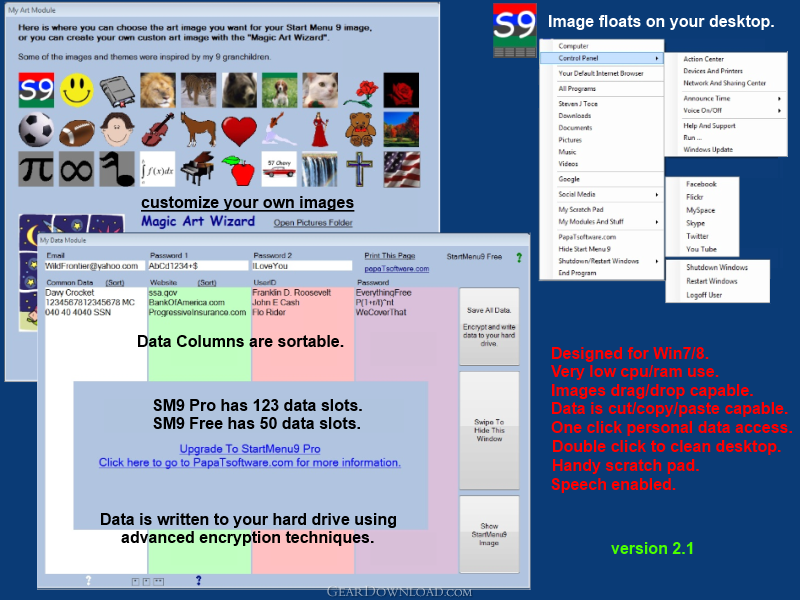Open All Programs menu entry
Screen dimensions: 800x600
pyautogui.click(x=577, y=89)
